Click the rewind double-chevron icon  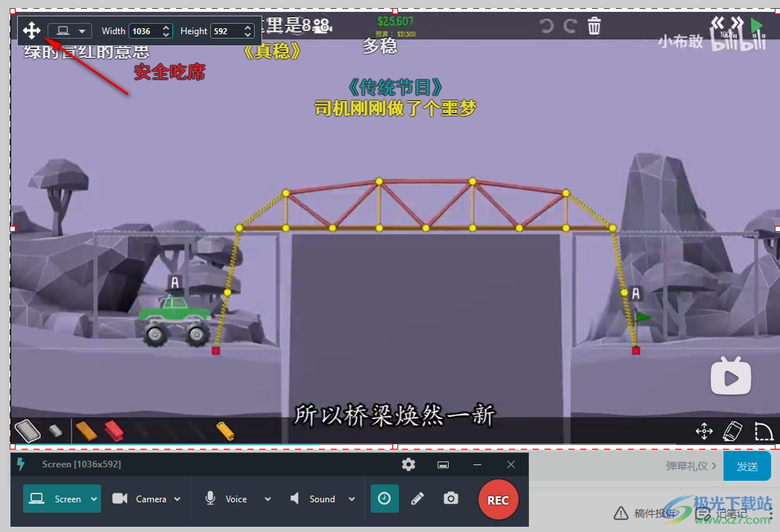pyautogui.click(x=718, y=22)
